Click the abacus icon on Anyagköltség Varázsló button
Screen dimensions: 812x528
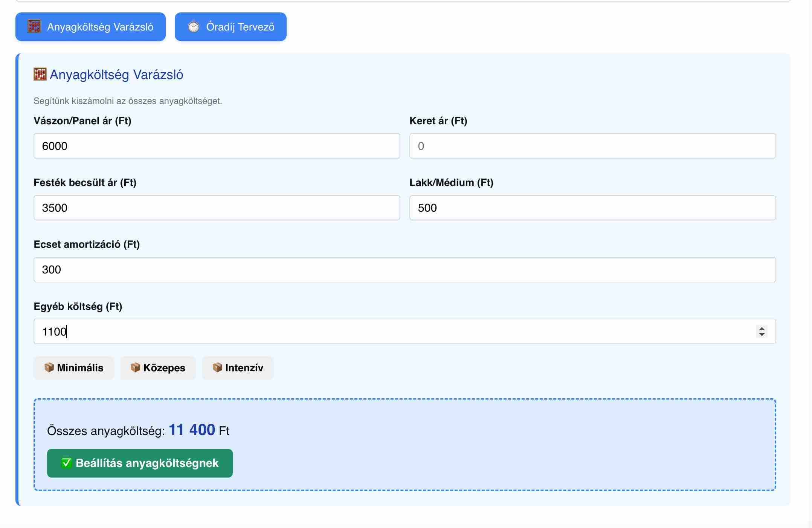[x=34, y=26]
